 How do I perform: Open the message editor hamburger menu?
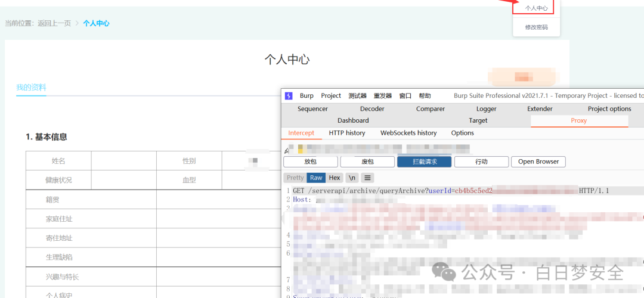[367, 178]
